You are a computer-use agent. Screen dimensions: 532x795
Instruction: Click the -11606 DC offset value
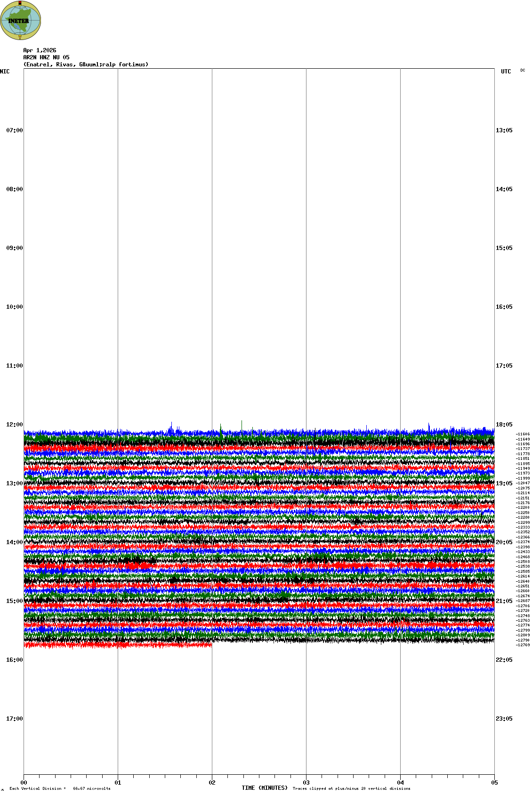click(523, 434)
